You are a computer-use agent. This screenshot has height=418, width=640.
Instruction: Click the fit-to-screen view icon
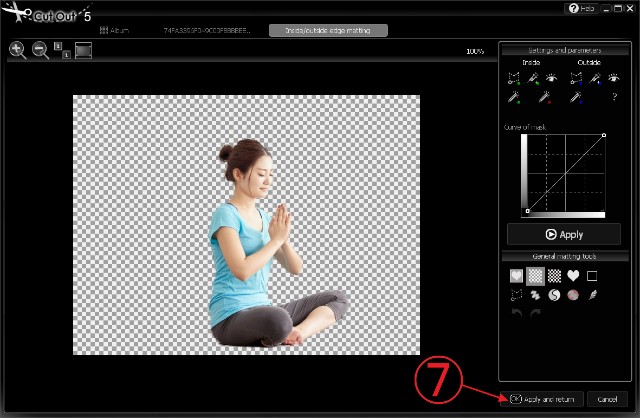click(83, 51)
